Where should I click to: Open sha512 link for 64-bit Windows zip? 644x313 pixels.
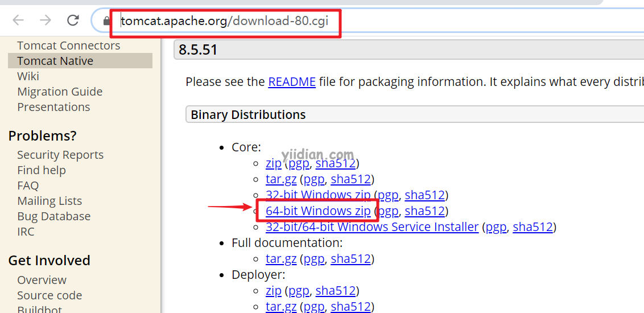tap(424, 211)
